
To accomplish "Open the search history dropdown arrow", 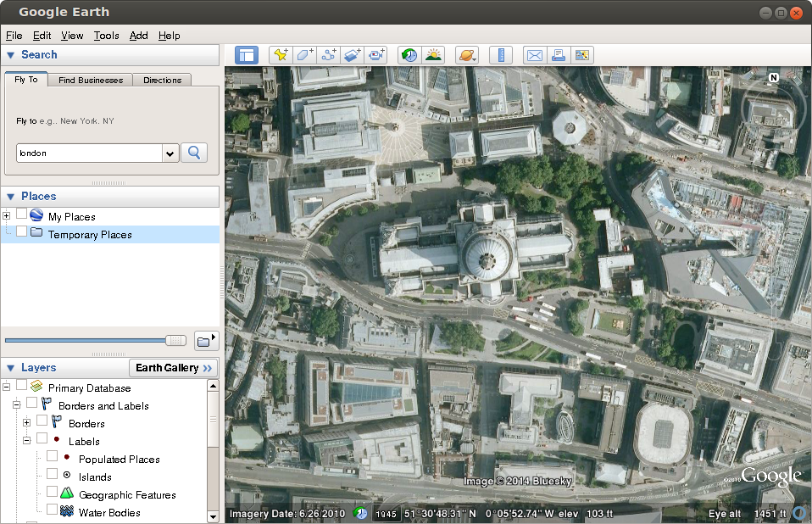I will point(170,153).
